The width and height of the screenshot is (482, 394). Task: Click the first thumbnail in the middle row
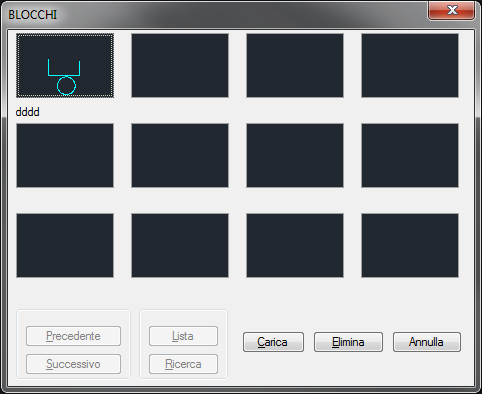pos(65,155)
